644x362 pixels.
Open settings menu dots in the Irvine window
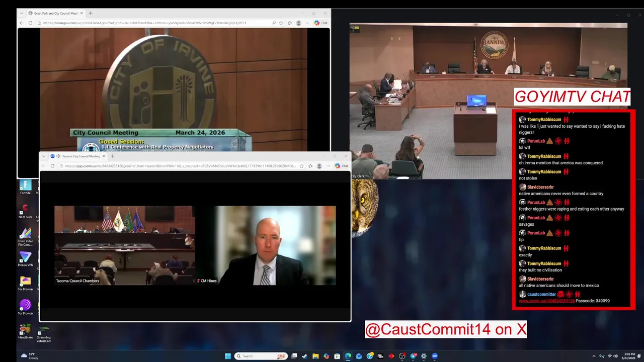(x=307, y=23)
